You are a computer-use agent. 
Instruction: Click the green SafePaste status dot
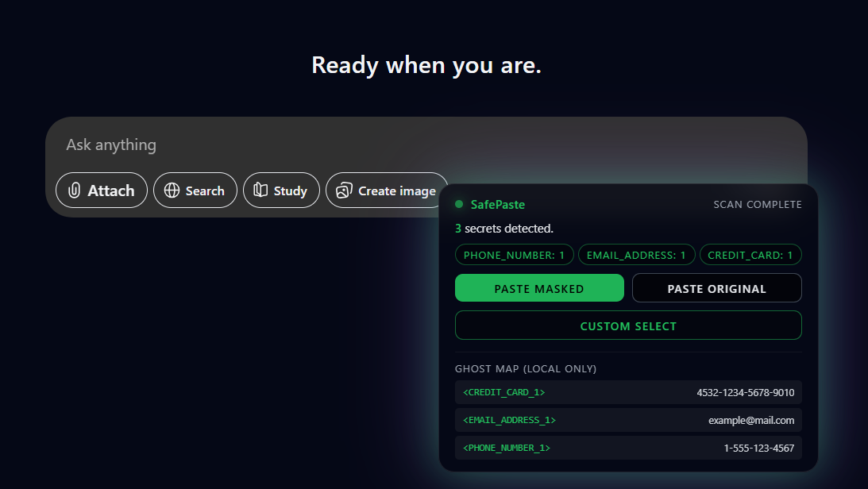(x=459, y=204)
